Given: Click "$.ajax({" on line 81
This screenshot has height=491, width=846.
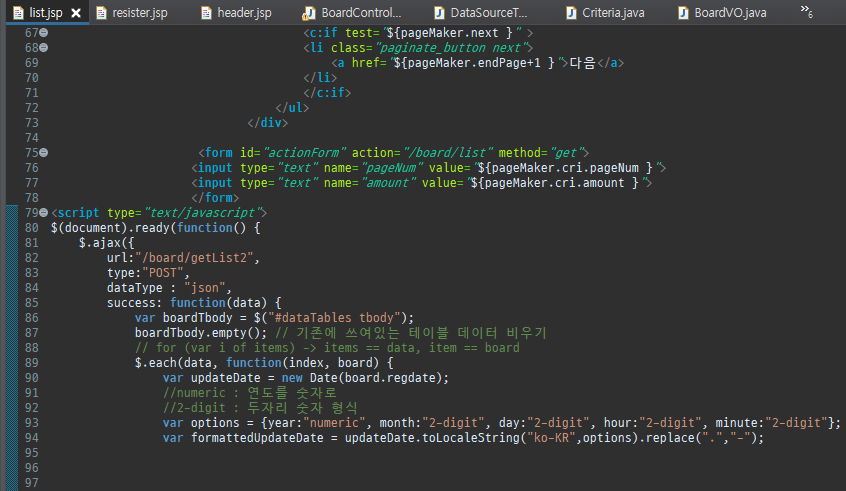Looking at the screenshot, I should click(x=106, y=243).
